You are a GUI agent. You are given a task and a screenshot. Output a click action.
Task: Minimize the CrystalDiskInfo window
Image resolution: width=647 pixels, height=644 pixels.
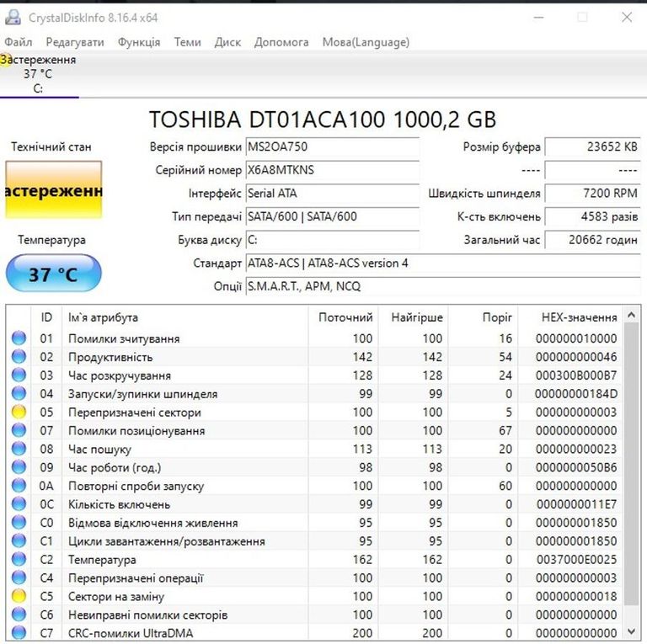[538, 18]
